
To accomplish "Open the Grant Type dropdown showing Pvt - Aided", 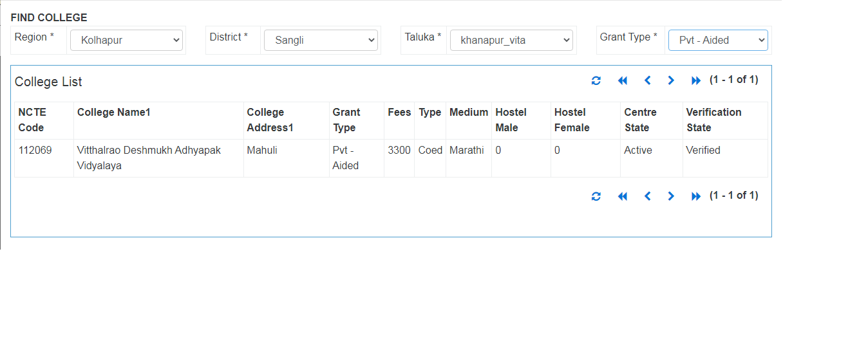I will tap(718, 40).
